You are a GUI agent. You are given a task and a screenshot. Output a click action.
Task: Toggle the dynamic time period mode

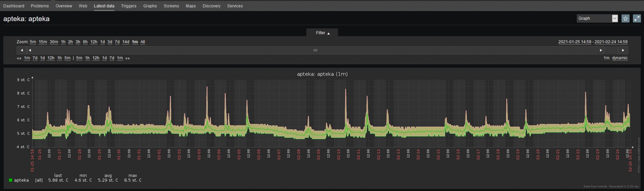pyautogui.click(x=620, y=58)
